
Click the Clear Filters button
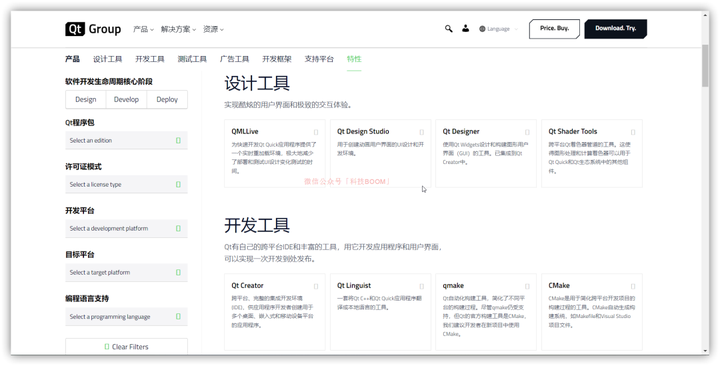click(126, 347)
